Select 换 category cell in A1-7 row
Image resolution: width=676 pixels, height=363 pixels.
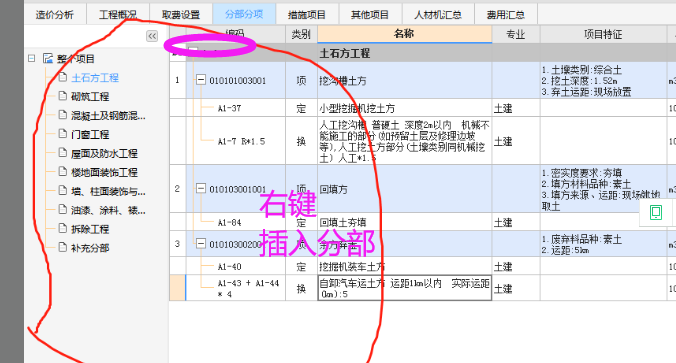click(x=301, y=141)
